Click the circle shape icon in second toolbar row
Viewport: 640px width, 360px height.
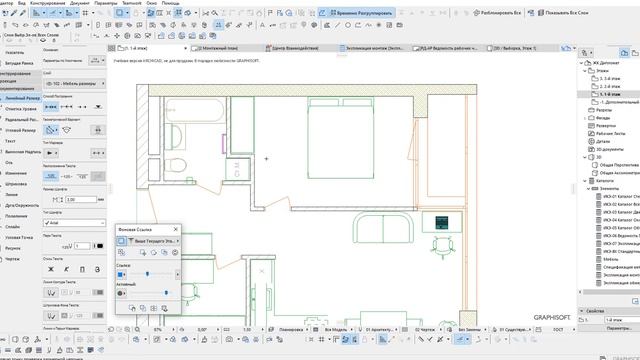348,25
